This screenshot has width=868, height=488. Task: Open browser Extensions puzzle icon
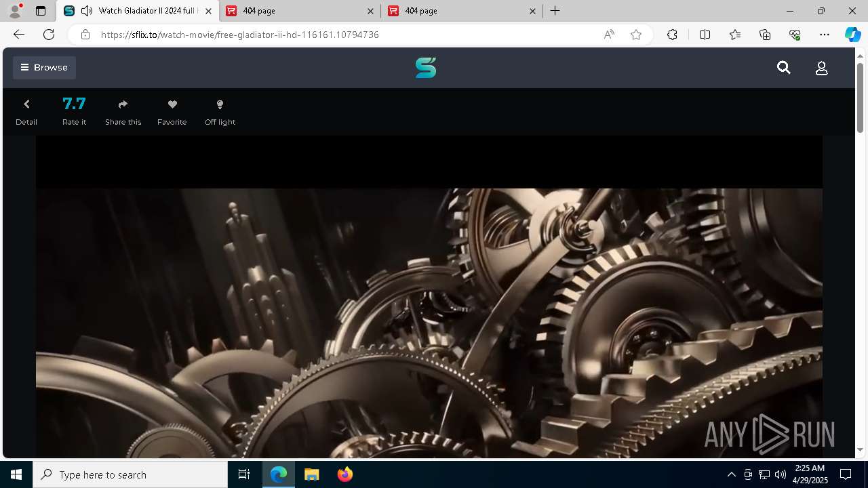pos(672,35)
